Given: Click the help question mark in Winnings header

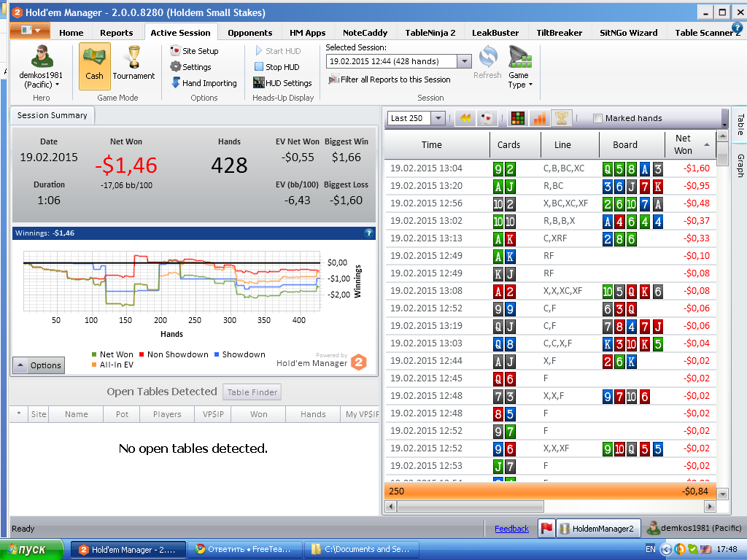Looking at the screenshot, I should (x=368, y=233).
